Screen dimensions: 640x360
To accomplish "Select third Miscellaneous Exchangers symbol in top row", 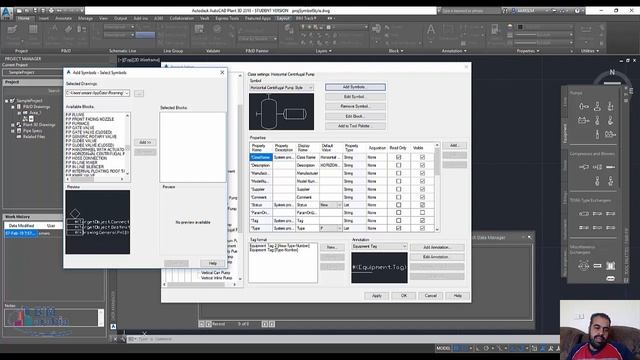I will (x=611, y=266).
